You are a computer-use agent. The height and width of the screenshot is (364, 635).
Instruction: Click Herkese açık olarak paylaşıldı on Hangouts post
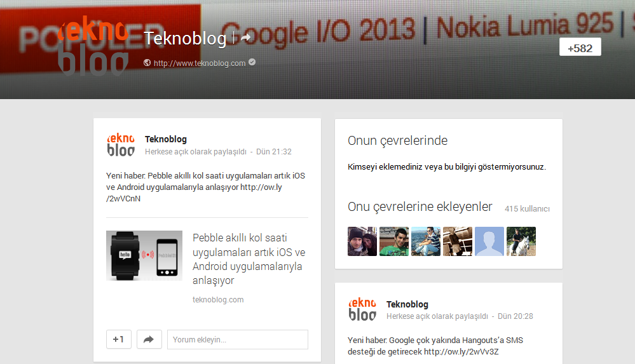point(437,316)
